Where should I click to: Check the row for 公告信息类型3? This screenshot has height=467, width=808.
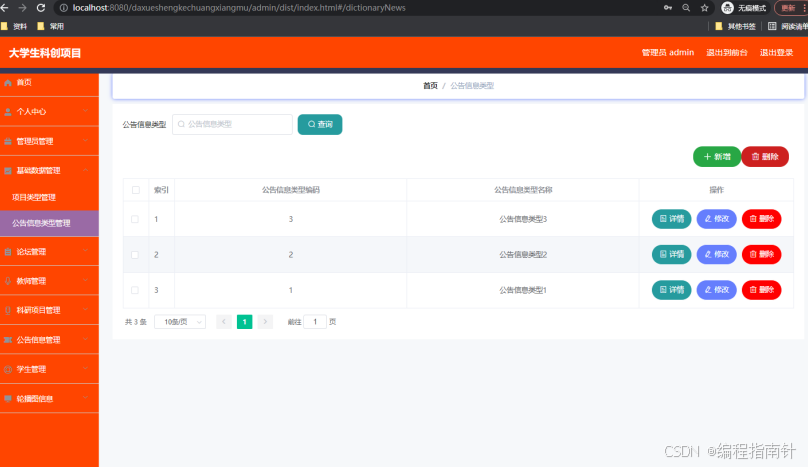pyautogui.click(x=135, y=219)
